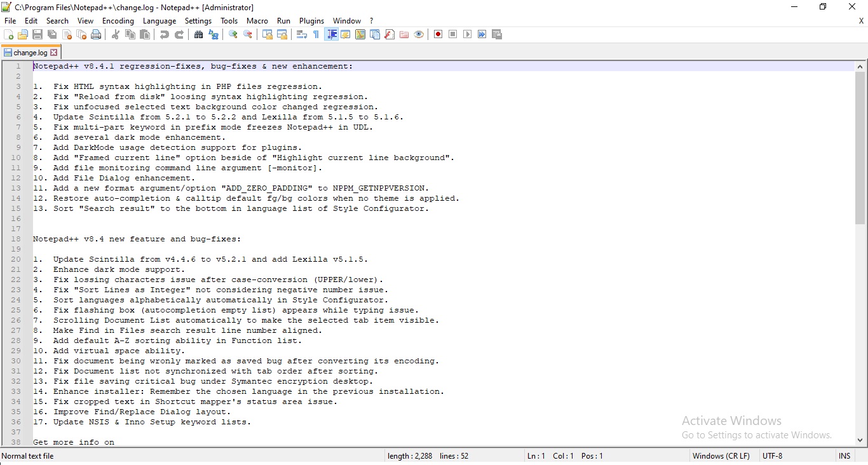Click the Zoom In toolbar icon

[233, 34]
